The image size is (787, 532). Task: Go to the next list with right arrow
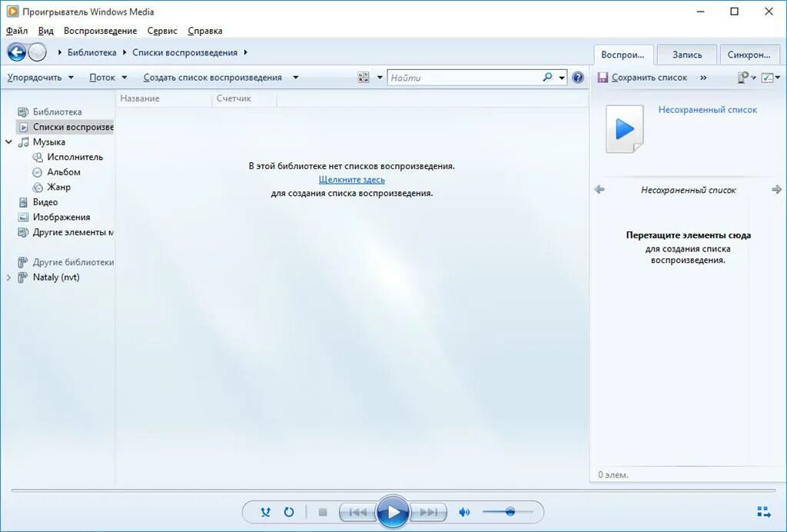point(776,189)
